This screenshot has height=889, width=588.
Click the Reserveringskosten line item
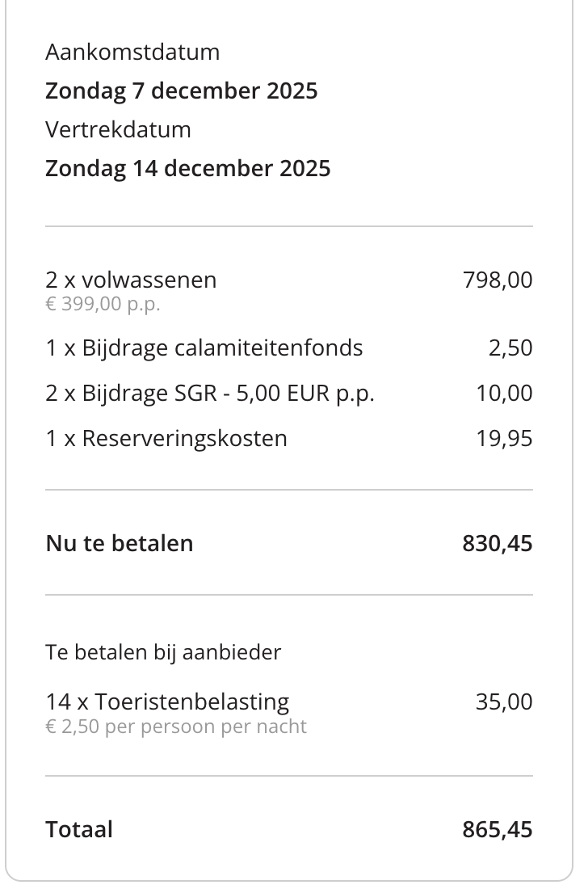pos(166,438)
